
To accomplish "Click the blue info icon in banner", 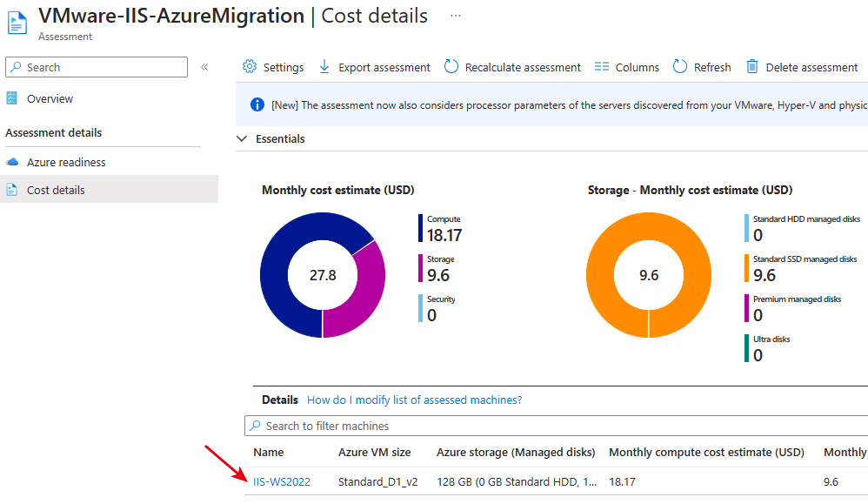I will (x=257, y=104).
